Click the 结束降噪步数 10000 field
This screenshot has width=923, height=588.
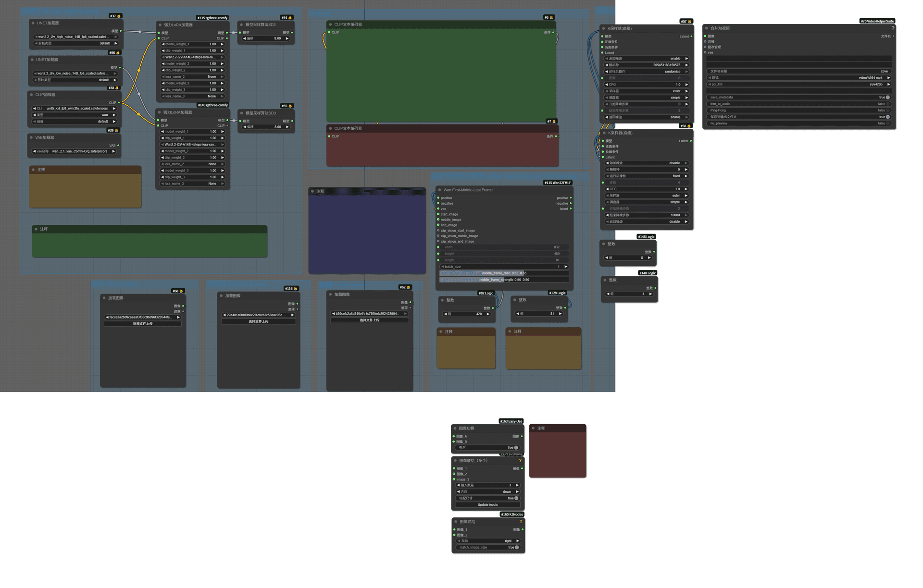[647, 215]
